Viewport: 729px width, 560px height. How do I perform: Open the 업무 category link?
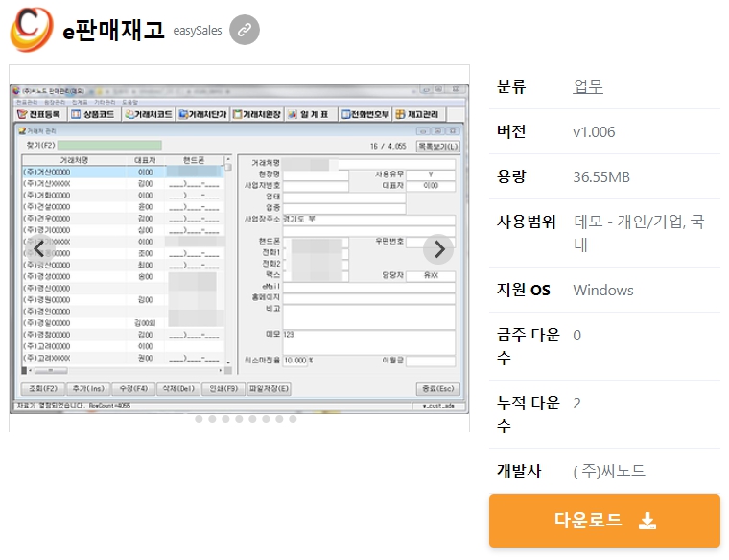pyautogui.click(x=588, y=86)
